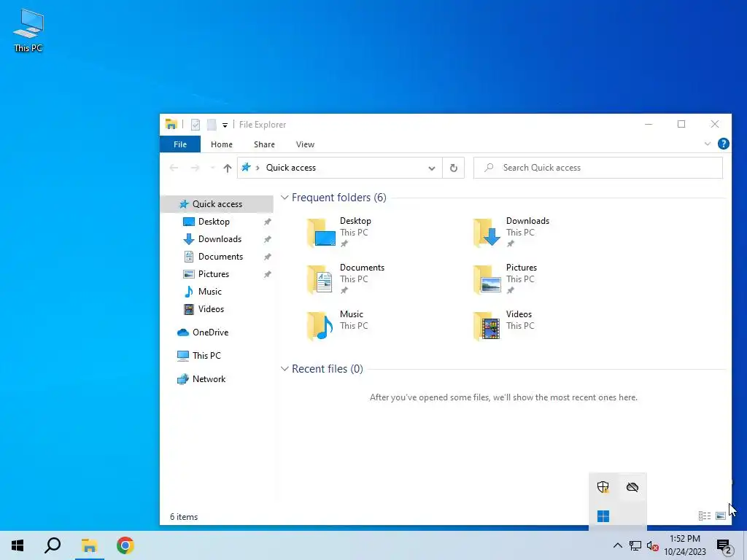Collapse the Frequent folders group
The height and width of the screenshot is (560, 747).
click(285, 197)
